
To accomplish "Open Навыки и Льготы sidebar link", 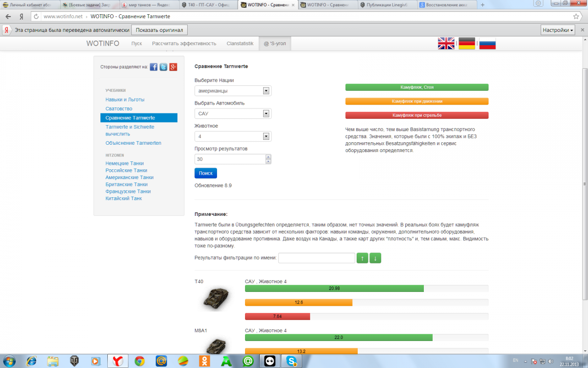I will [x=125, y=100].
